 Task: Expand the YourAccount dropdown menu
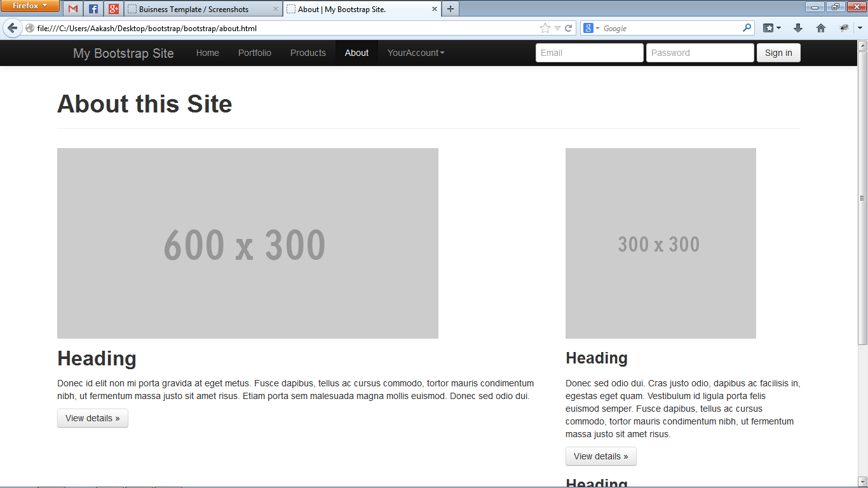(x=416, y=53)
